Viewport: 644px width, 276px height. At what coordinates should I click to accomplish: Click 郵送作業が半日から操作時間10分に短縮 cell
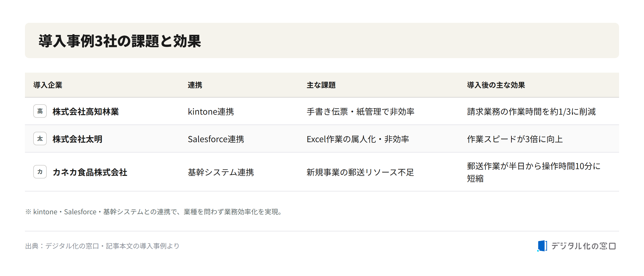534,172
